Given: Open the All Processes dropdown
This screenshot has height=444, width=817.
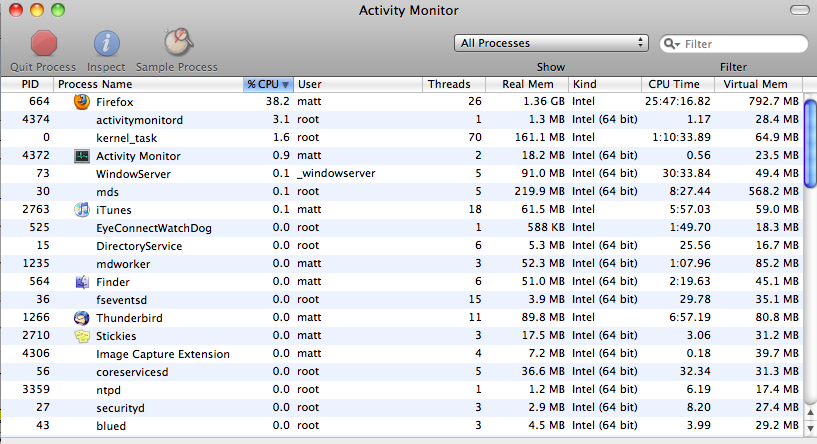Looking at the screenshot, I should pyautogui.click(x=551, y=43).
